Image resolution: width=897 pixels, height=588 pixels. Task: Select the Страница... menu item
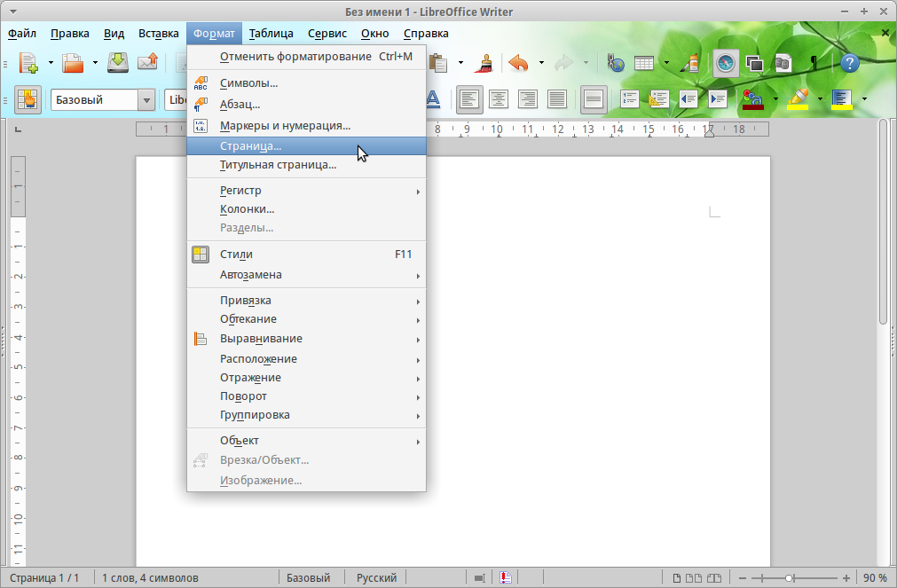[x=307, y=145]
